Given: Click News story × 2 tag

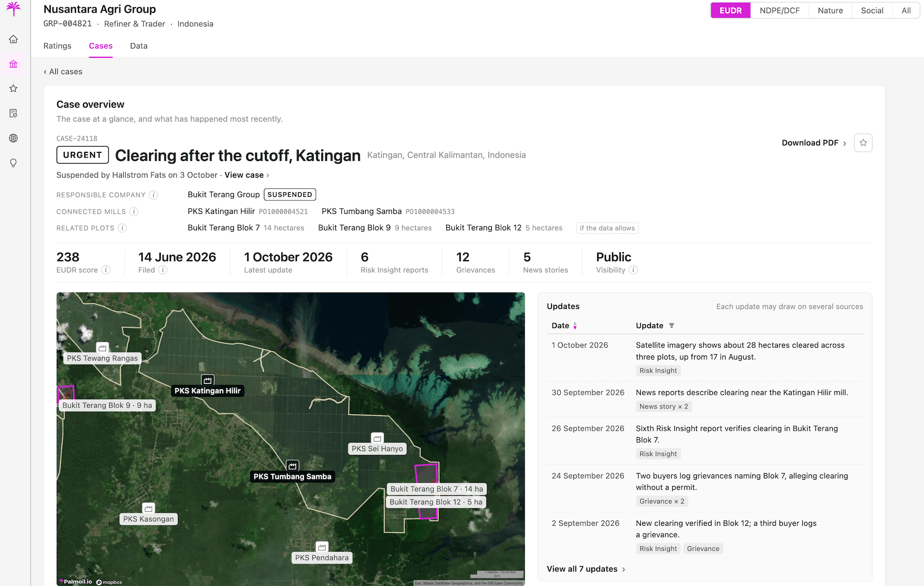Looking at the screenshot, I should (664, 407).
